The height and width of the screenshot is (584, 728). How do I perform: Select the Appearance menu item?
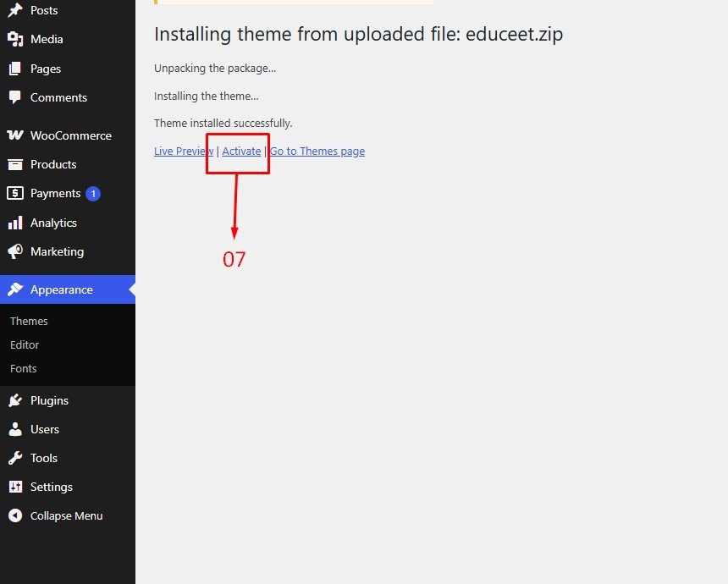(x=68, y=289)
